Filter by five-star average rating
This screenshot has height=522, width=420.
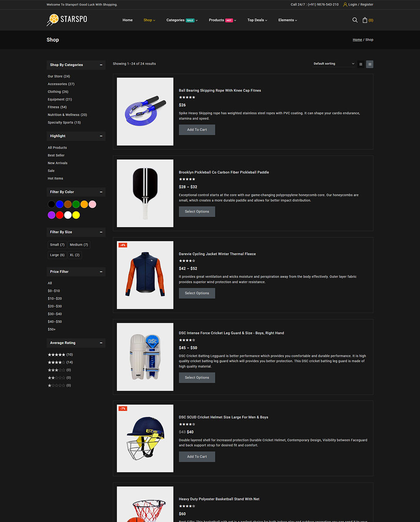pos(60,355)
